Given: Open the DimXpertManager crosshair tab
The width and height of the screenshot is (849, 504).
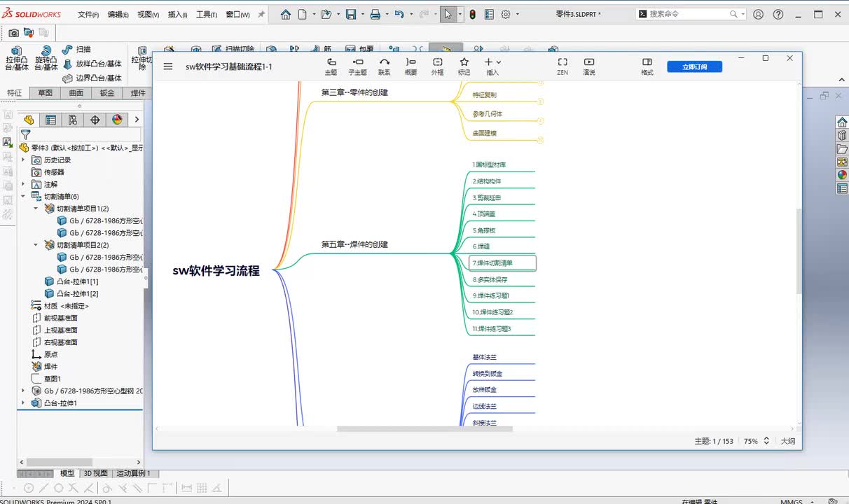Looking at the screenshot, I should click(95, 120).
